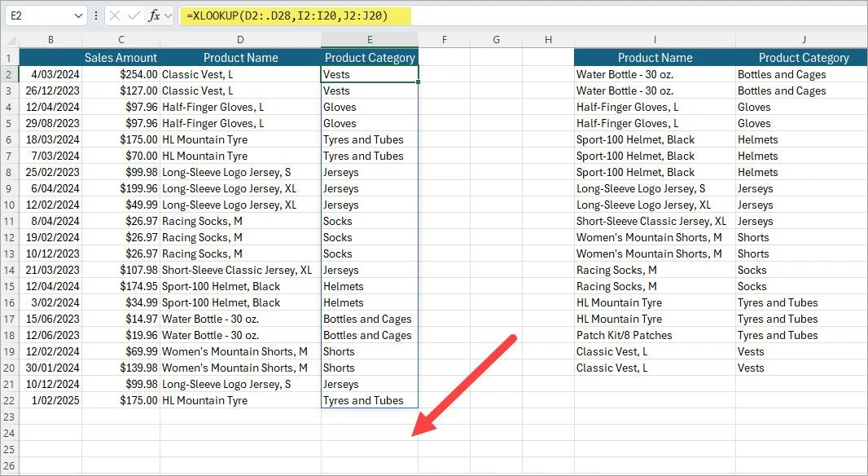Image resolution: width=868 pixels, height=476 pixels.
Task: Select the $175.00 cell in row 6
Action: click(121, 139)
